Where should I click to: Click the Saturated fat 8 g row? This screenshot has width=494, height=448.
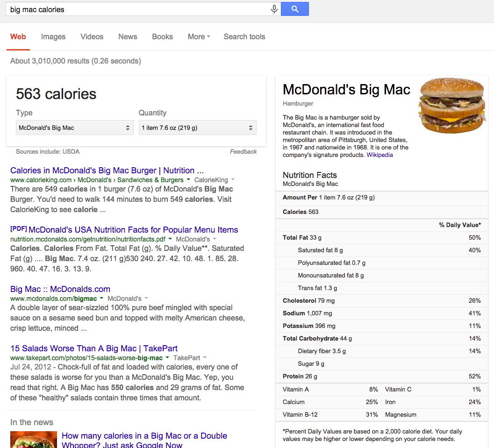coord(381,250)
